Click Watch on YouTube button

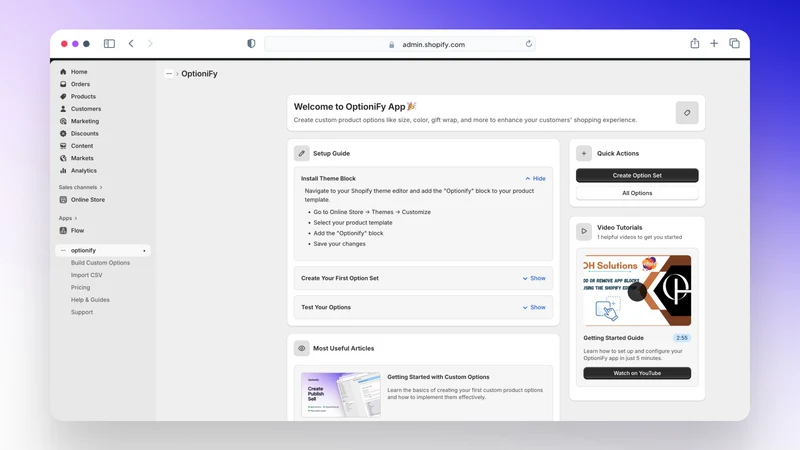(637, 373)
